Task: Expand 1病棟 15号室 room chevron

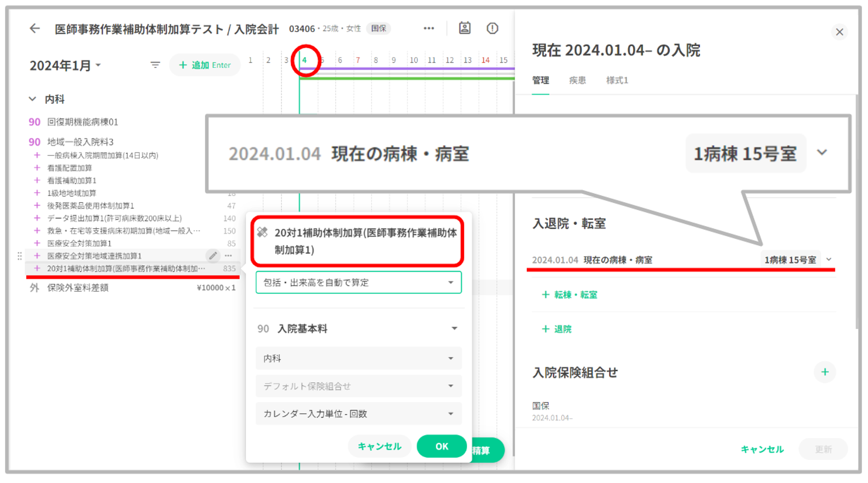Action: (829, 260)
